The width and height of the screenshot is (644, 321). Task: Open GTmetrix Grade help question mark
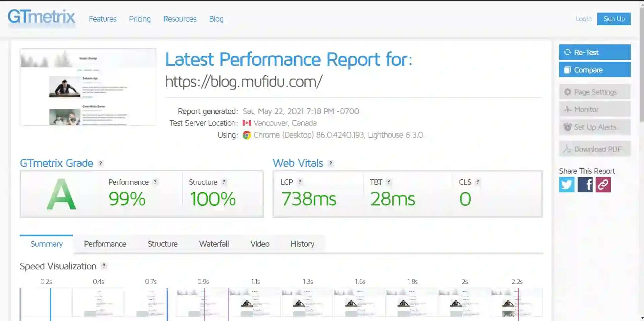click(x=100, y=163)
